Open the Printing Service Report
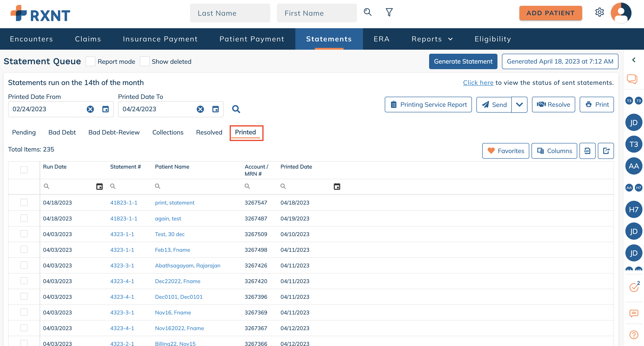 428,105
